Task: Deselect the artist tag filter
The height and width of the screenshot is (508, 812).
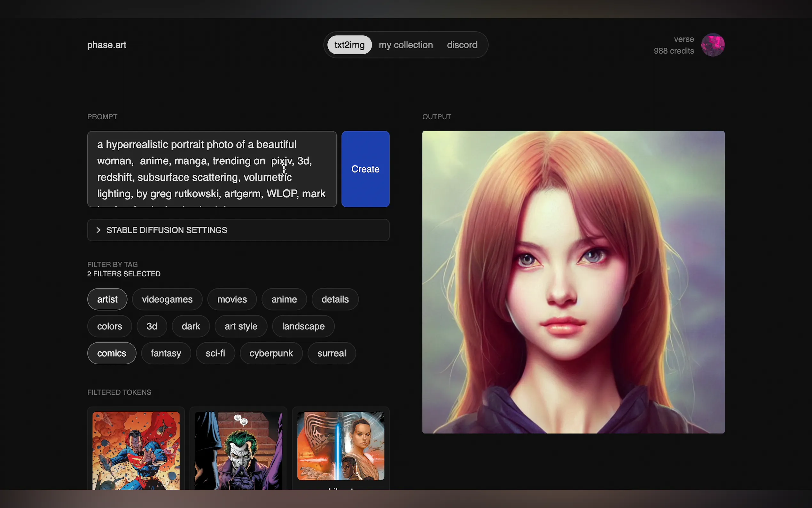Action: coord(107,299)
